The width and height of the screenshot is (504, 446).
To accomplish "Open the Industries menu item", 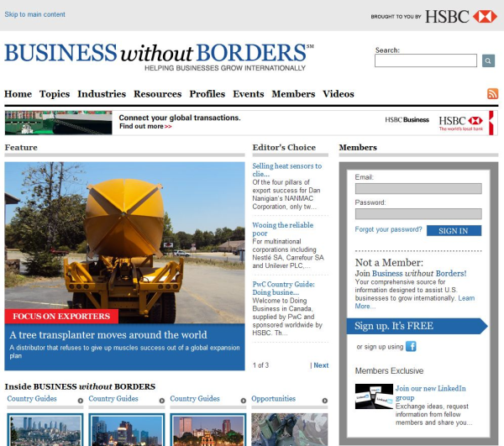I will pos(102,94).
